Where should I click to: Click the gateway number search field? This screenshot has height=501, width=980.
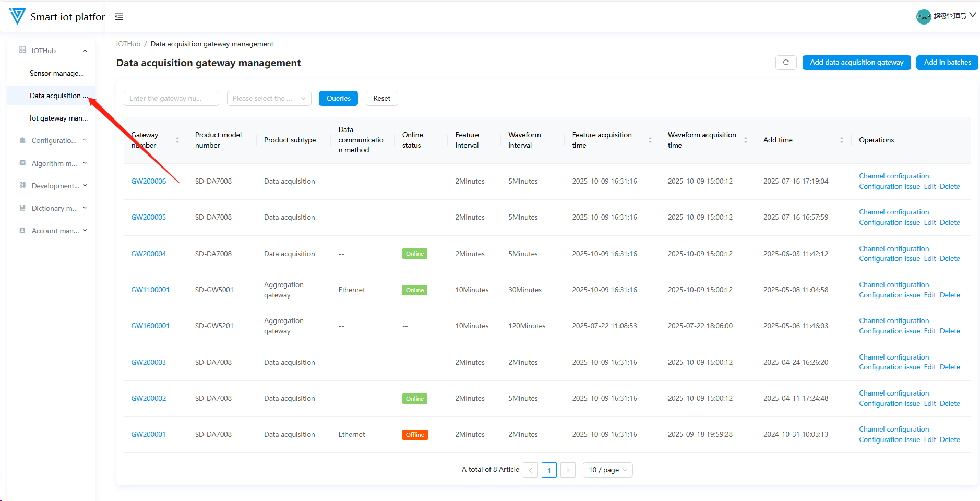(171, 99)
